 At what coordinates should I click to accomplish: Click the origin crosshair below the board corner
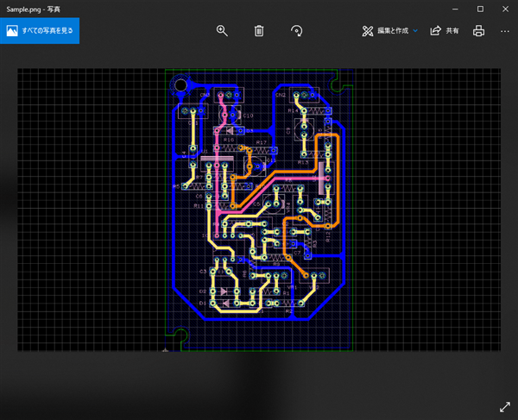pos(166,350)
